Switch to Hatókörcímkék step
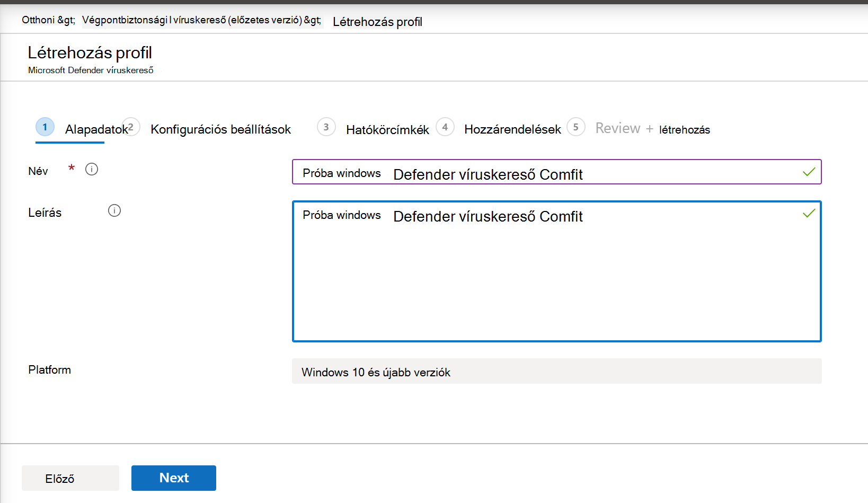Screen dimensions: 868x503 pyautogui.click(x=373, y=129)
